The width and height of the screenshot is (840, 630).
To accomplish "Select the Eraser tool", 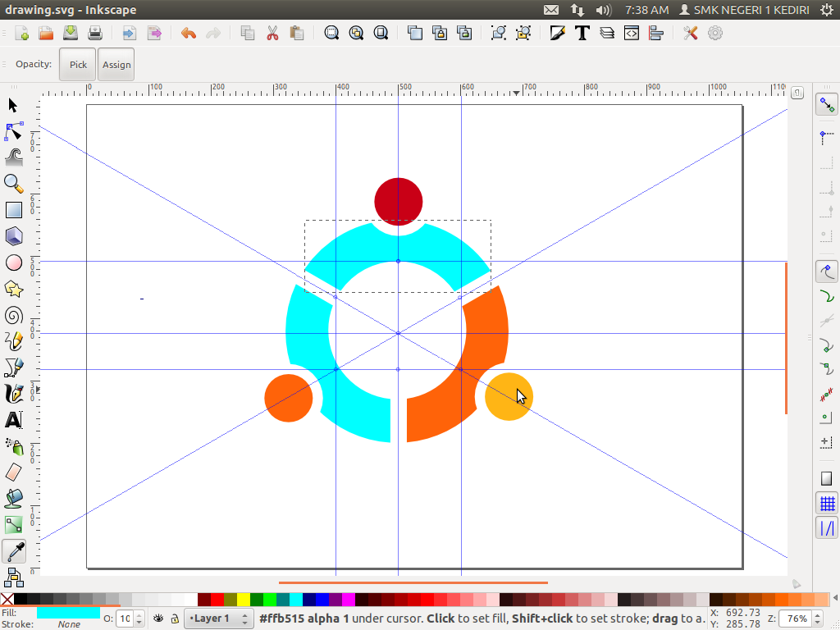I will click(x=14, y=472).
